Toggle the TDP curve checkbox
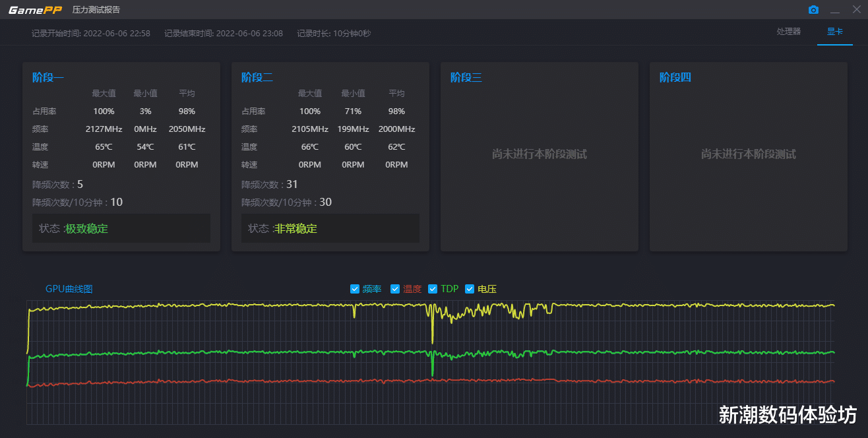 pyautogui.click(x=433, y=288)
